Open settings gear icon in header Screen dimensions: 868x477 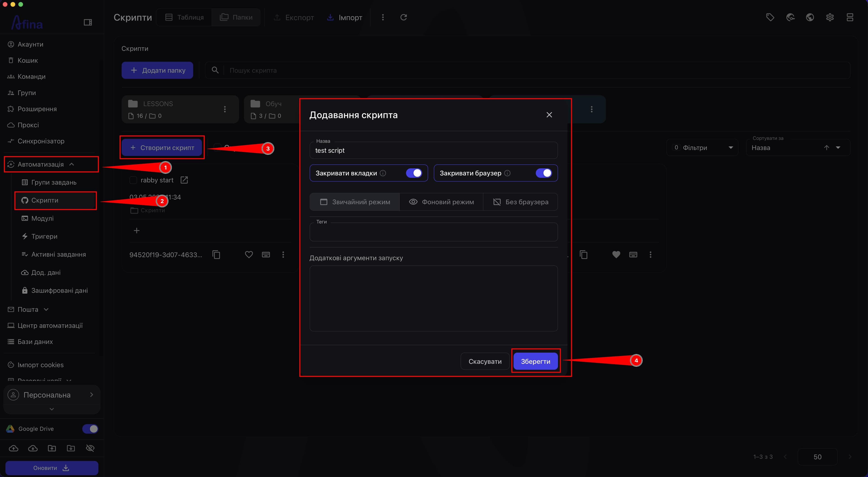(830, 17)
